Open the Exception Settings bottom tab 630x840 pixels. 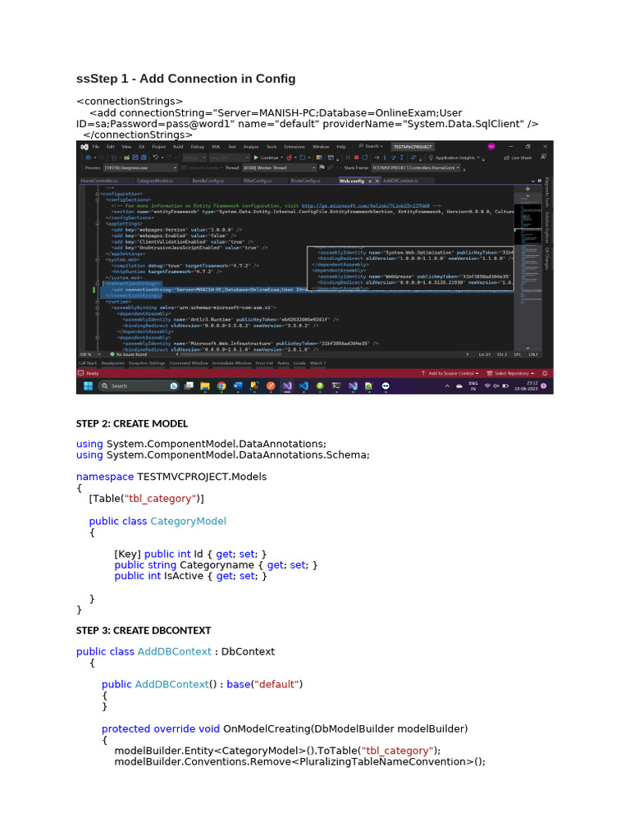coord(147,363)
